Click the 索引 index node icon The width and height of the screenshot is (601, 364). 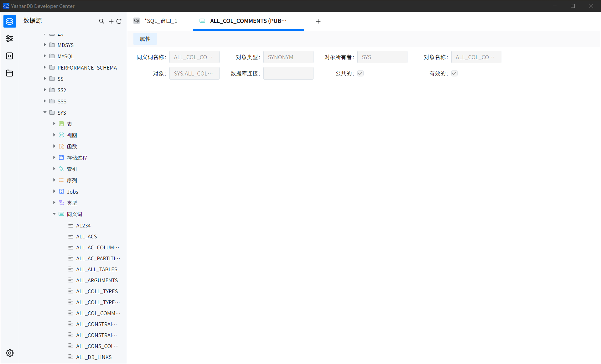(x=61, y=169)
